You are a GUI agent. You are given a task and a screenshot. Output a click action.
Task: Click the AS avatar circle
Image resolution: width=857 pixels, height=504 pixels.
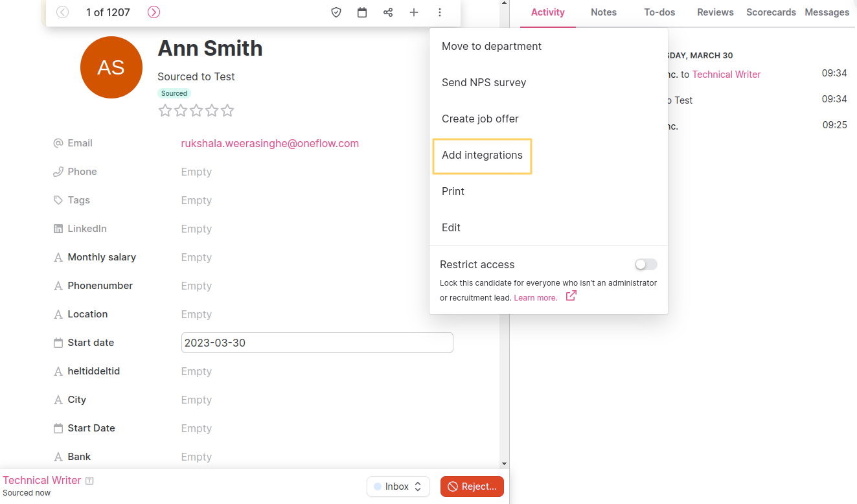111,67
